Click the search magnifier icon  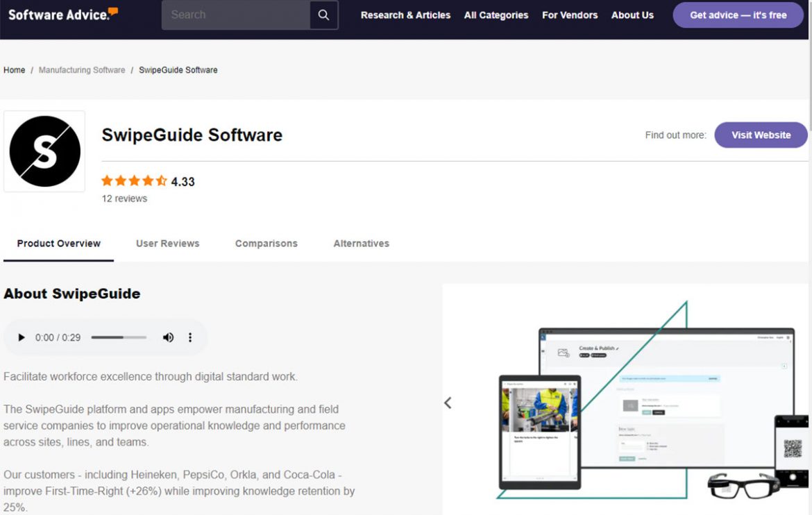pyautogui.click(x=323, y=15)
